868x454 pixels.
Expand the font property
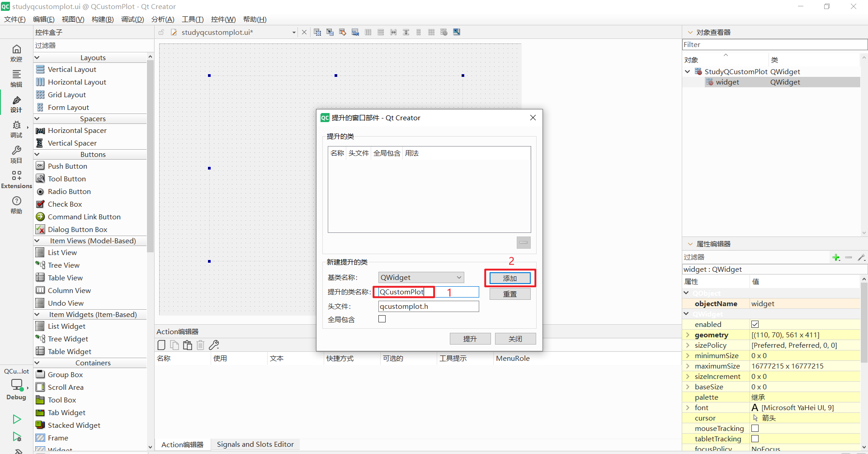688,408
